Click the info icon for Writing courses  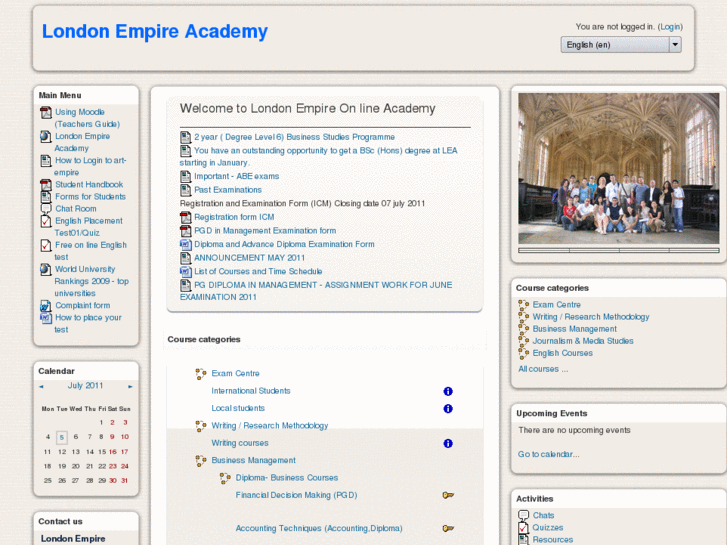pyautogui.click(x=448, y=443)
